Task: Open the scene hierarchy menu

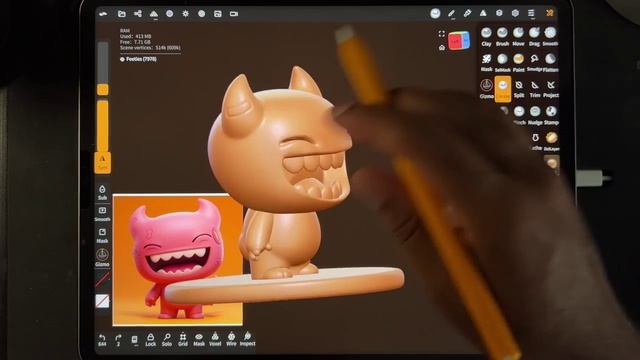Action: pyautogui.click(x=138, y=14)
